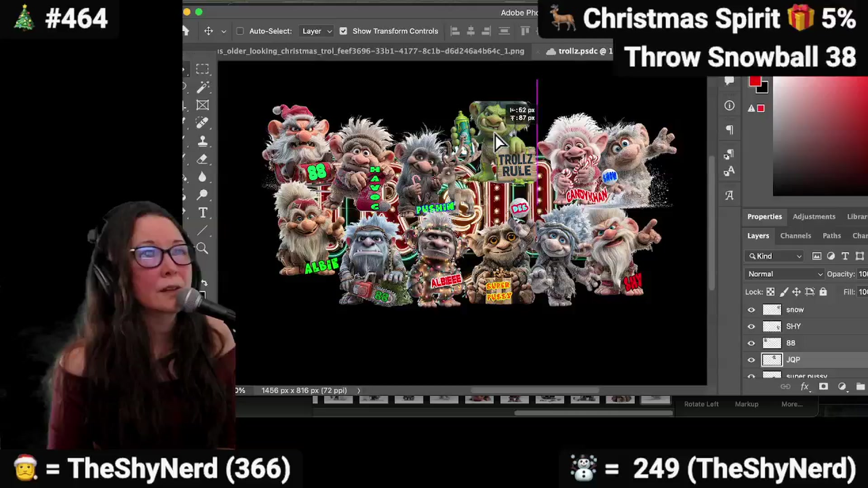Toggle prevent artboard auto-nesting lock
868x488 pixels.
(810, 292)
